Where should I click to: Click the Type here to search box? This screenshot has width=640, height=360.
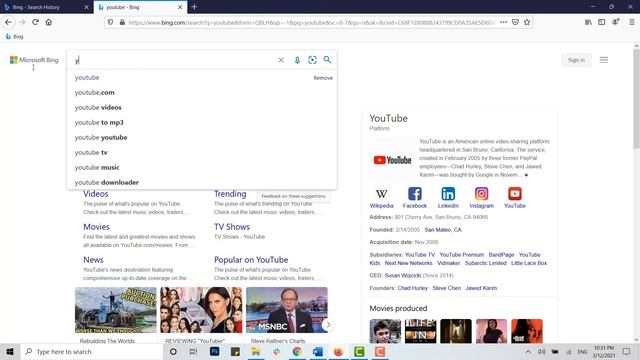coord(92,351)
